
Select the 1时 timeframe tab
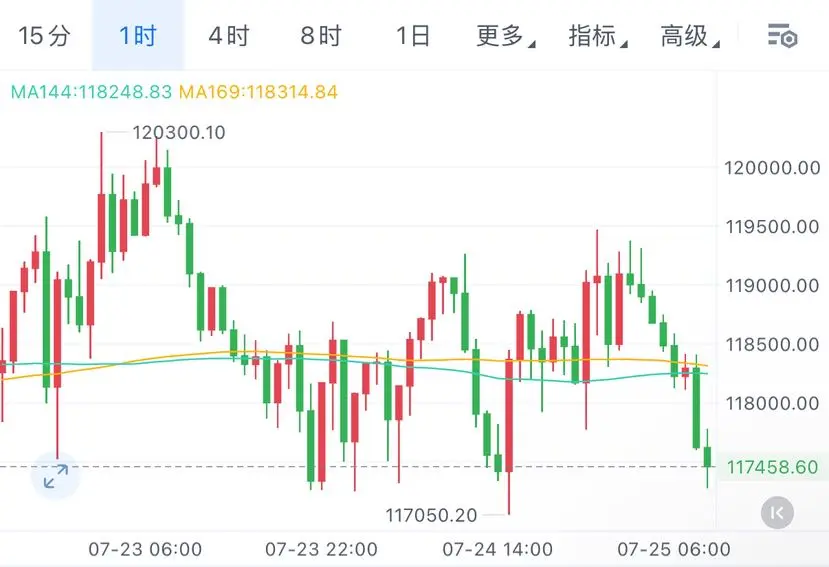point(138,36)
